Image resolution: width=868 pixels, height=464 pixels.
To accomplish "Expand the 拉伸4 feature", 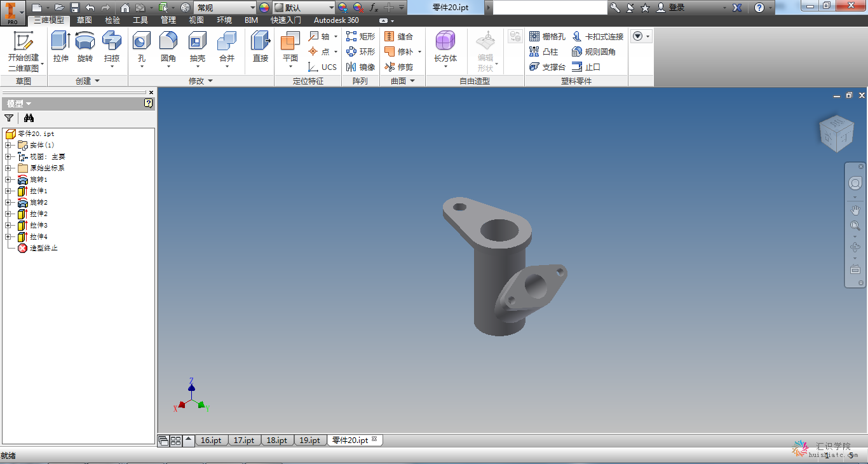I will [x=8, y=236].
